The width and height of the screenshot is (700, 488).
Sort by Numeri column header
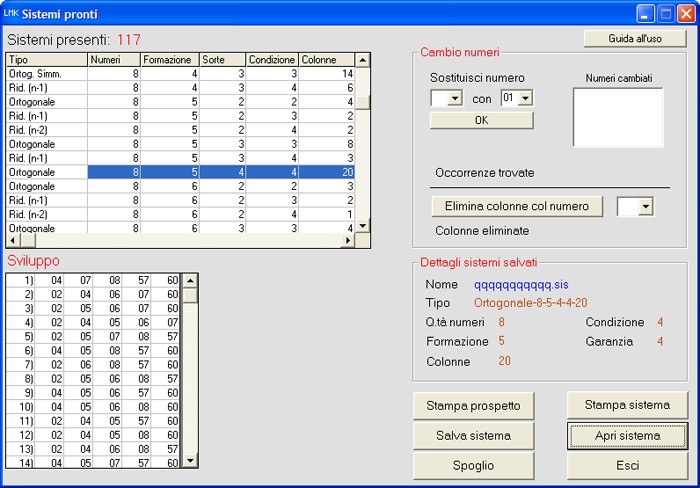114,59
